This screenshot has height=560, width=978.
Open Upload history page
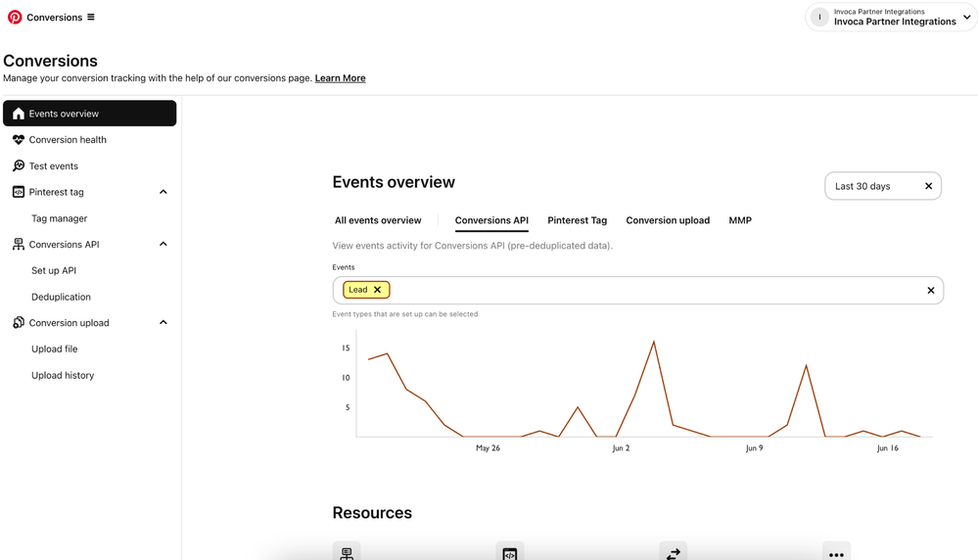point(63,375)
